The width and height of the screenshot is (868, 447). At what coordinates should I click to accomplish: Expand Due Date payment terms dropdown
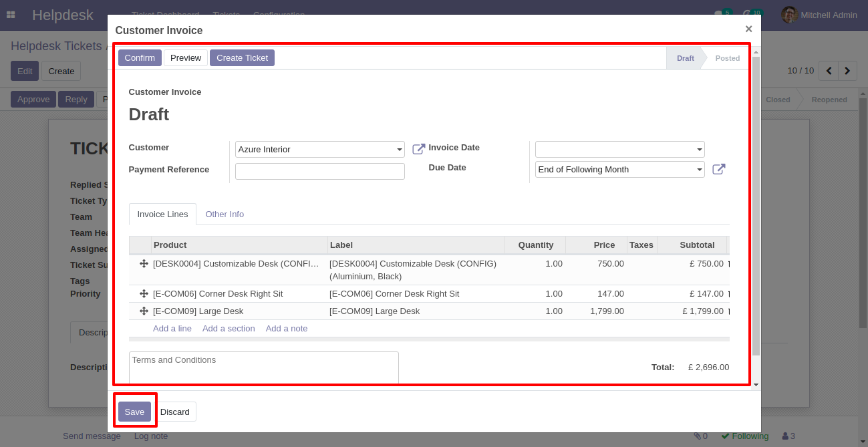[700, 170]
